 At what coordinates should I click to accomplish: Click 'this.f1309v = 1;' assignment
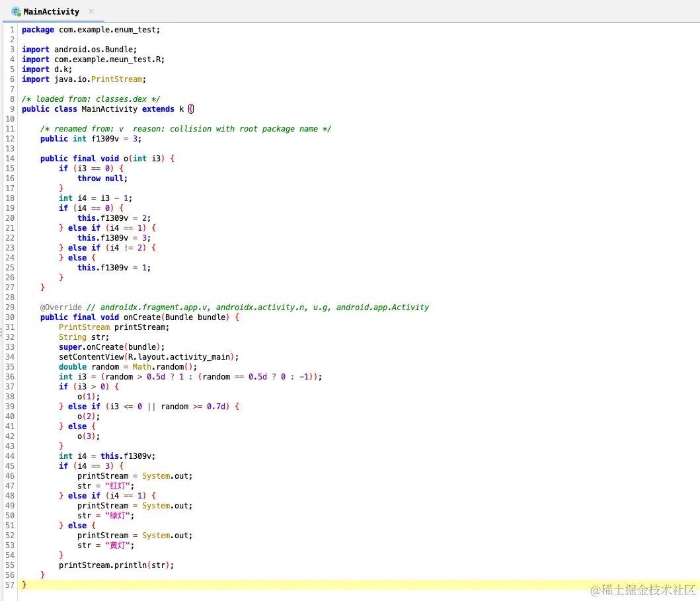coord(114,268)
